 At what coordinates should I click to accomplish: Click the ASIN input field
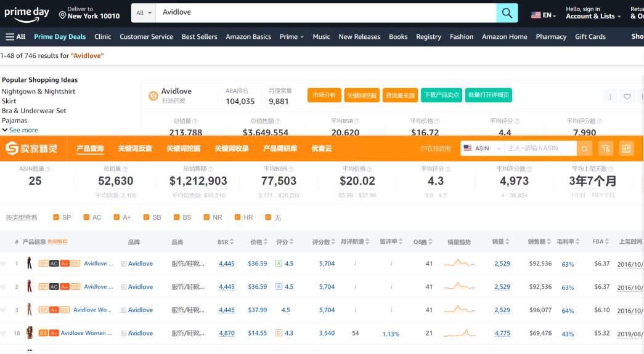point(540,148)
